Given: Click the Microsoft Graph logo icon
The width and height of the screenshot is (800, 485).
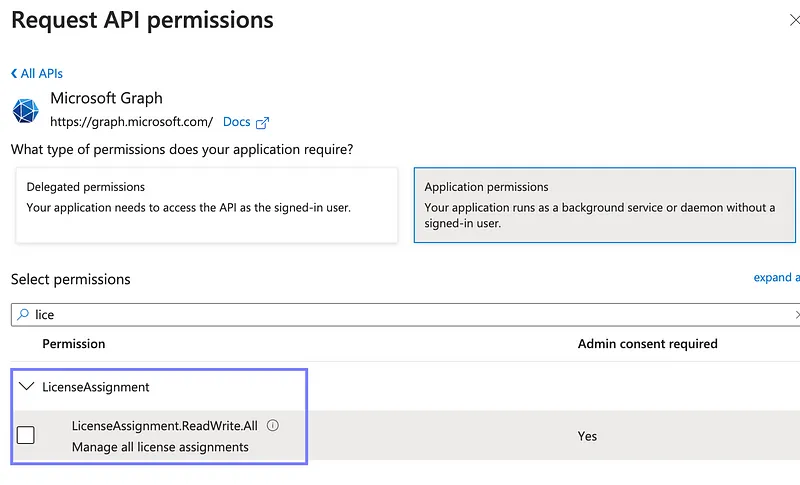Looking at the screenshot, I should [28, 110].
